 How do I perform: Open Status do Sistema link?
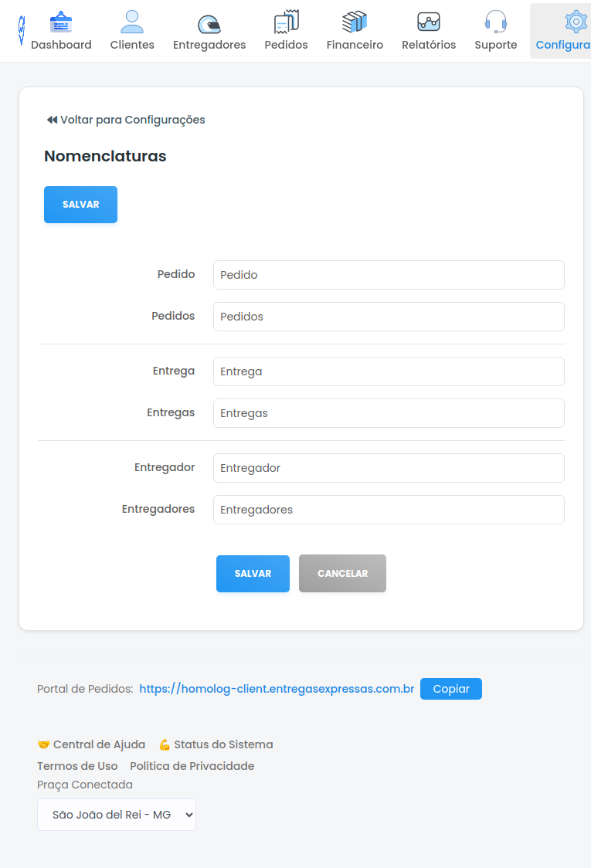click(216, 744)
